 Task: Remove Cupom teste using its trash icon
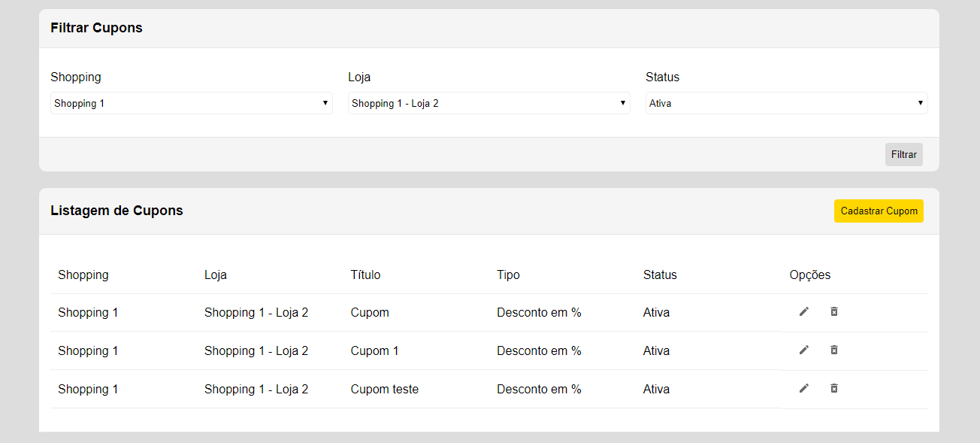click(x=833, y=388)
